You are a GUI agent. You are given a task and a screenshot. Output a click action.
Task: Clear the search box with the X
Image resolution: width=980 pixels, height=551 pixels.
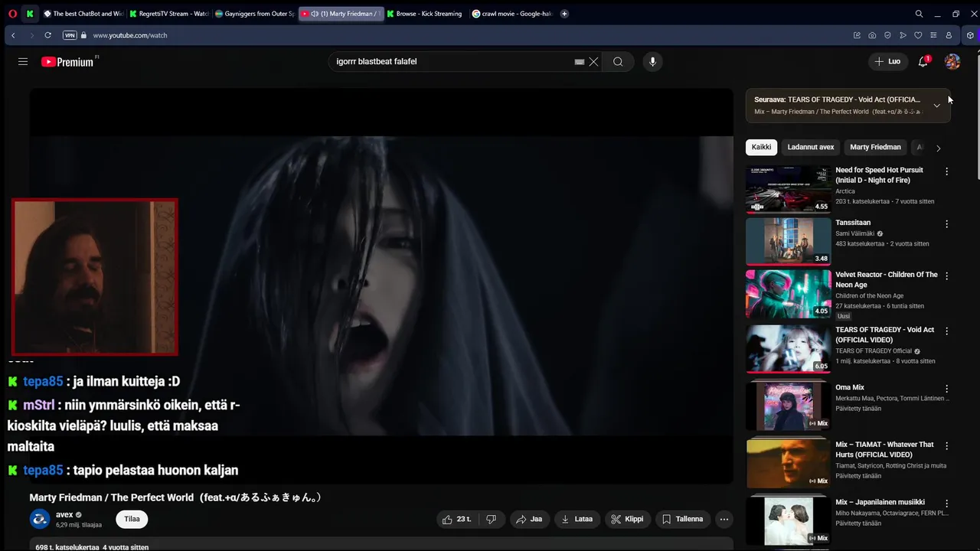coord(593,61)
